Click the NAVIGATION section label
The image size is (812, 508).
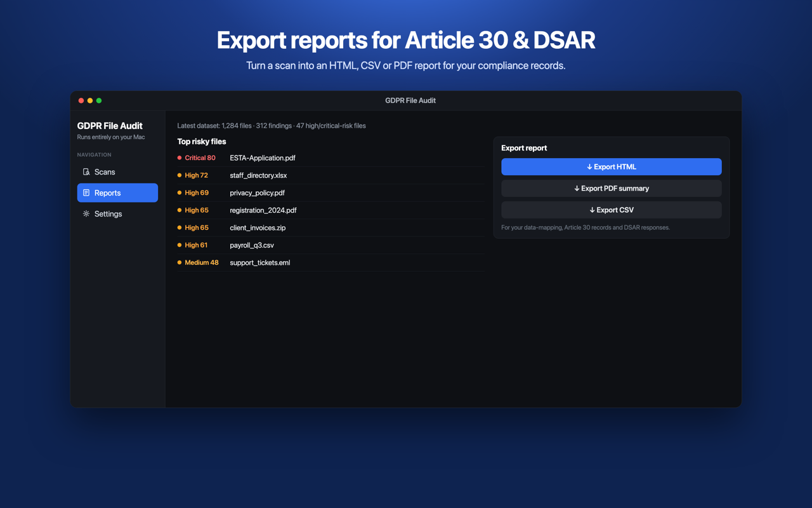pos(94,155)
